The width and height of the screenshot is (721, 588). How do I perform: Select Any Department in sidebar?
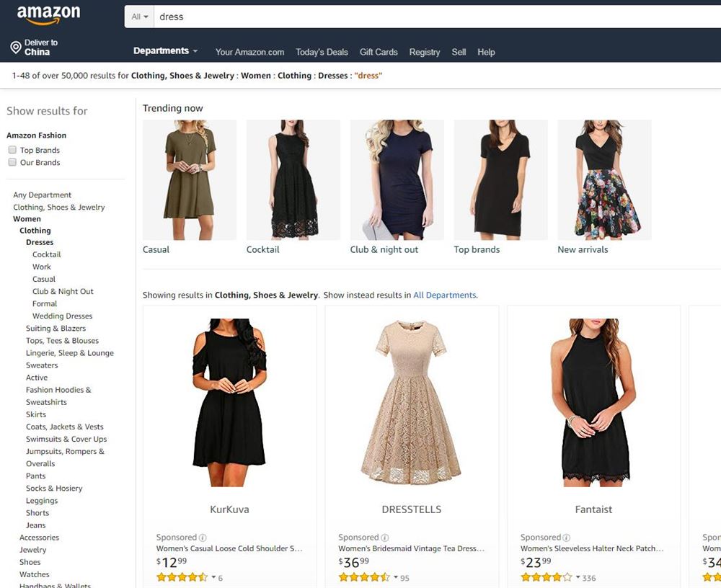pyautogui.click(x=43, y=195)
